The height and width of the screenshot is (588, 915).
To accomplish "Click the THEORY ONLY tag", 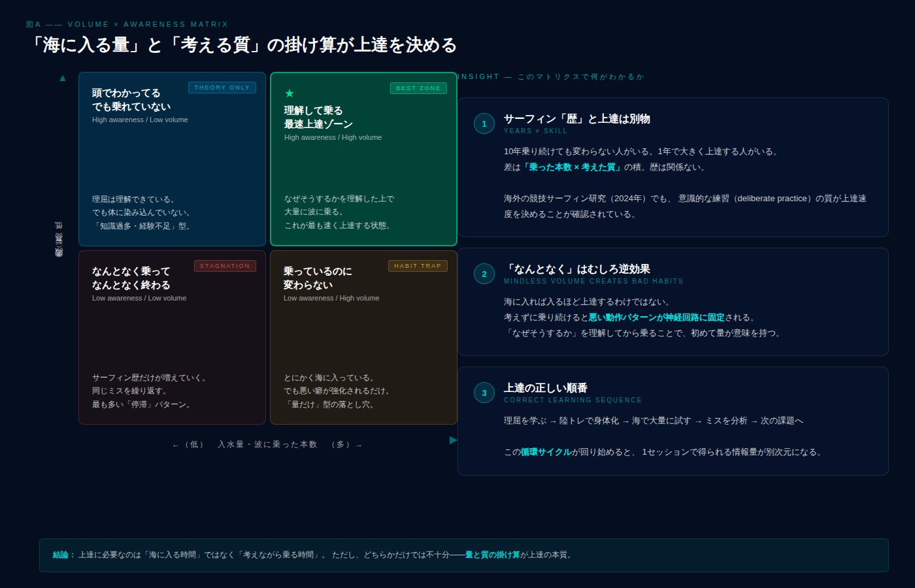I will tap(222, 88).
